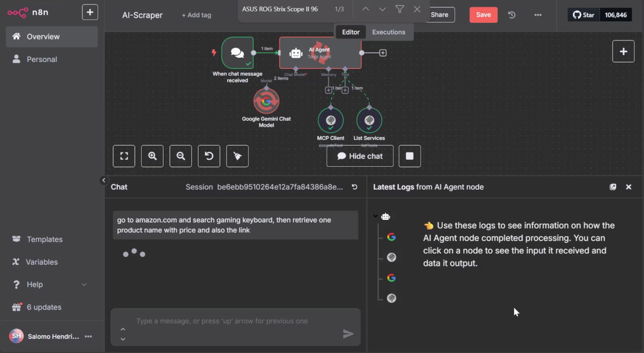Reset canvas zoom with the undo-arrow icon
Image resolution: width=644 pixels, height=353 pixels.
pyautogui.click(x=209, y=156)
